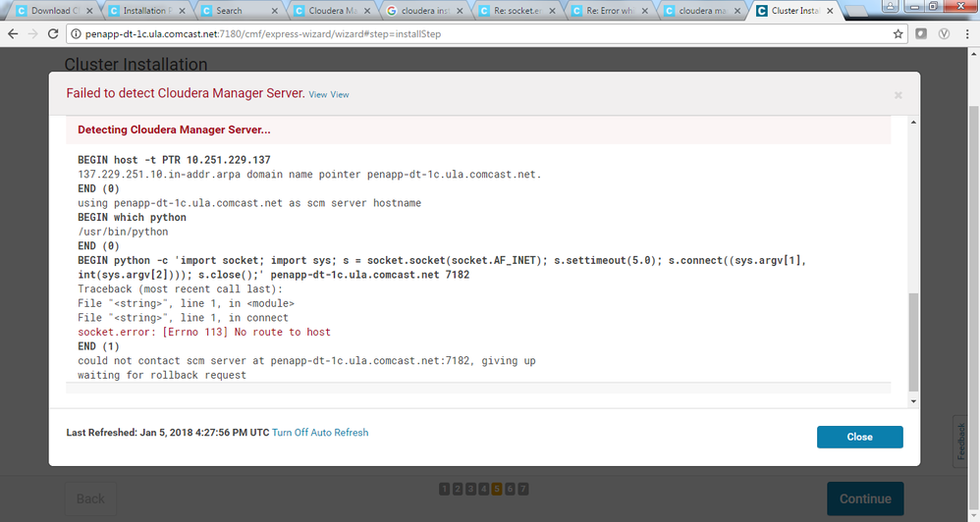Image resolution: width=980 pixels, height=522 pixels.
Task: Turn Off Auto Refresh
Action: pos(320,433)
